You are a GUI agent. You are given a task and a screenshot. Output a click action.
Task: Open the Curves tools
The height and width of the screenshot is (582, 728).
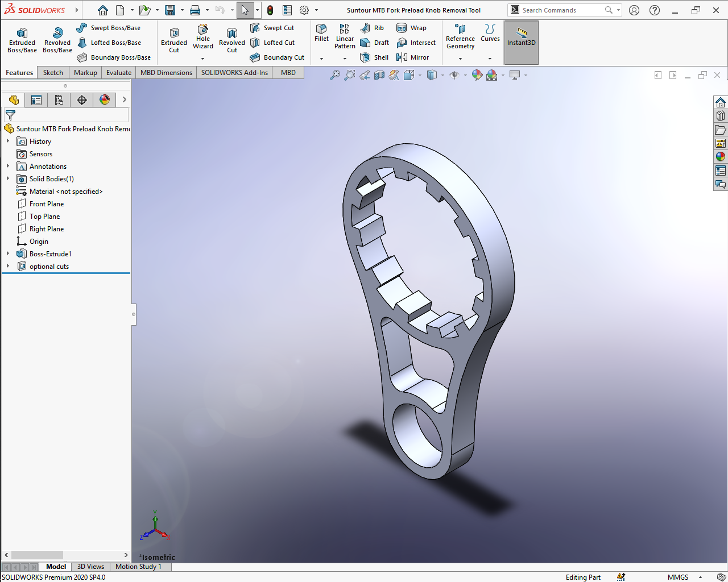point(490,33)
